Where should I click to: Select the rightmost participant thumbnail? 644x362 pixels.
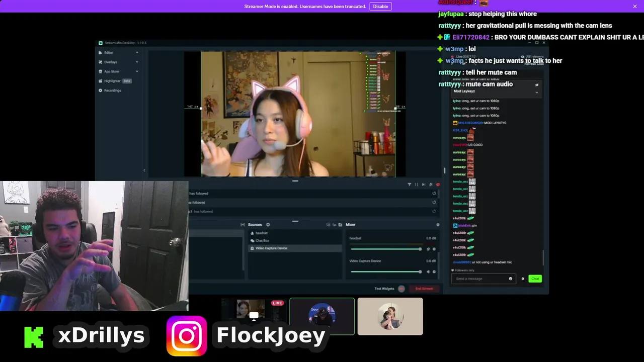[390, 316]
